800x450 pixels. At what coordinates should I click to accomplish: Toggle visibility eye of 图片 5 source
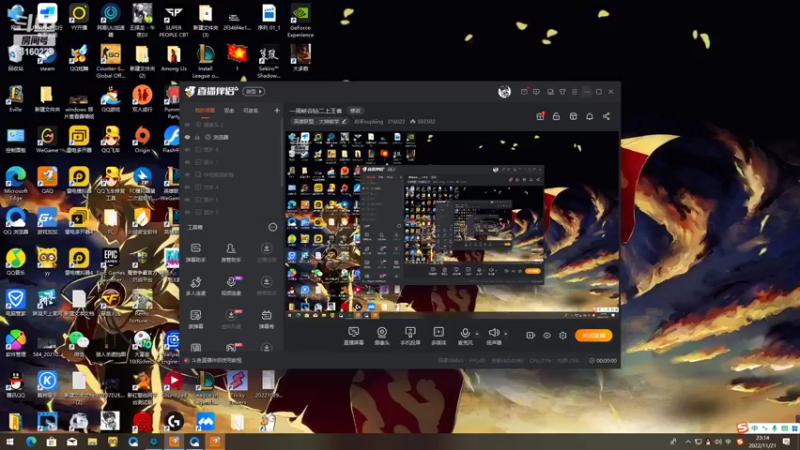(x=187, y=199)
